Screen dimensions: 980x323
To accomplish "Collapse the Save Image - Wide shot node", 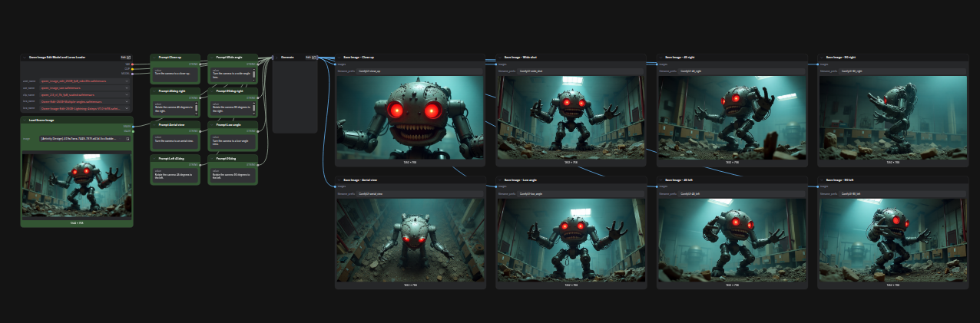I will 499,57.
